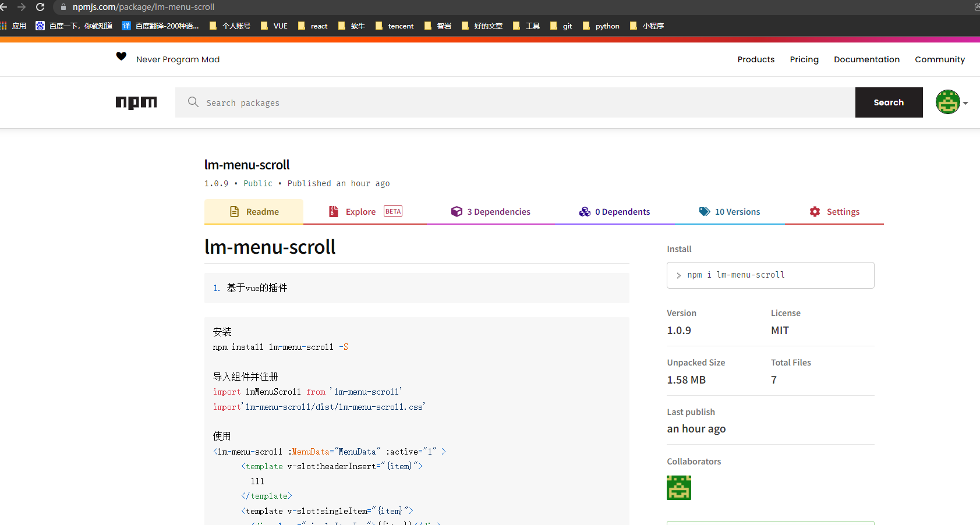
Task: Open the react bookmark folder
Action: (313, 26)
